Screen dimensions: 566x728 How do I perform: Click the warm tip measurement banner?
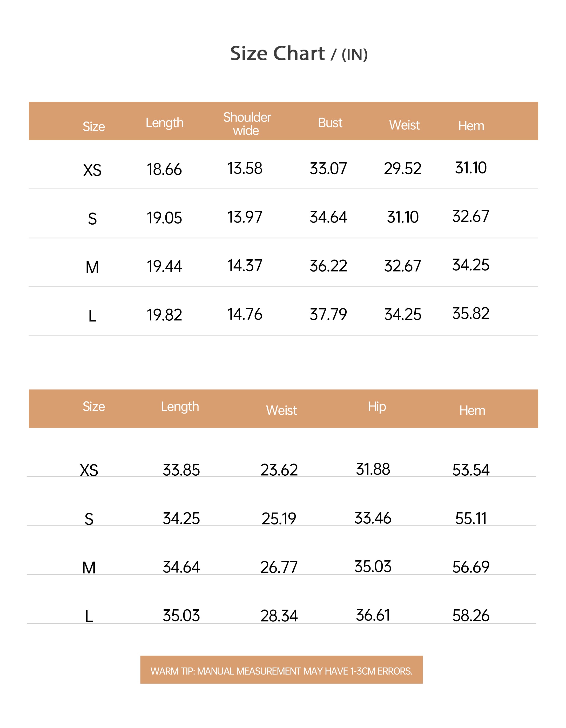tap(281, 671)
